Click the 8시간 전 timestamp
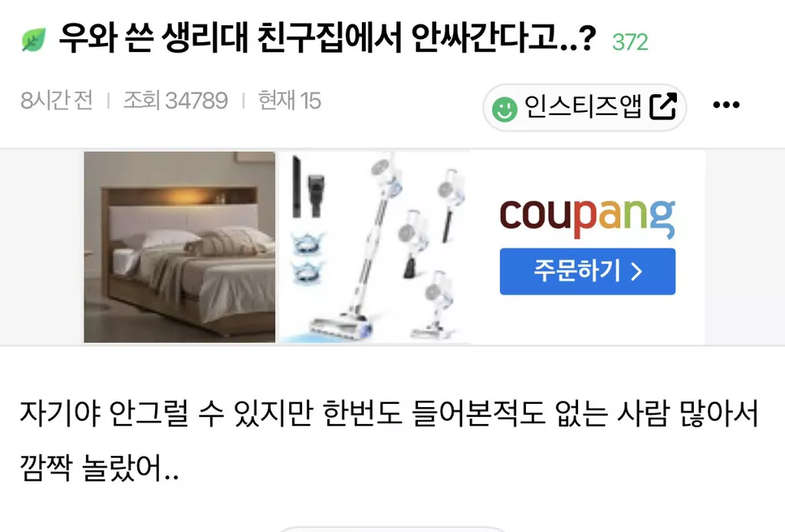The height and width of the screenshot is (532, 785). pyautogui.click(x=57, y=100)
